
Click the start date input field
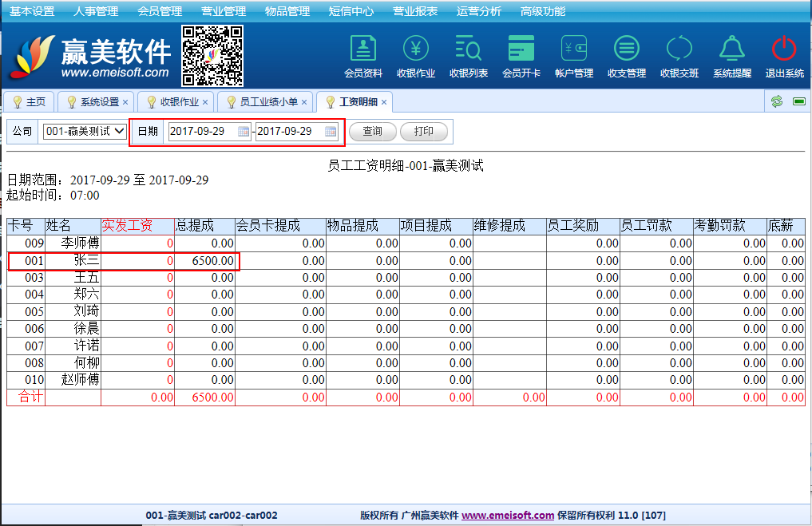coord(203,132)
